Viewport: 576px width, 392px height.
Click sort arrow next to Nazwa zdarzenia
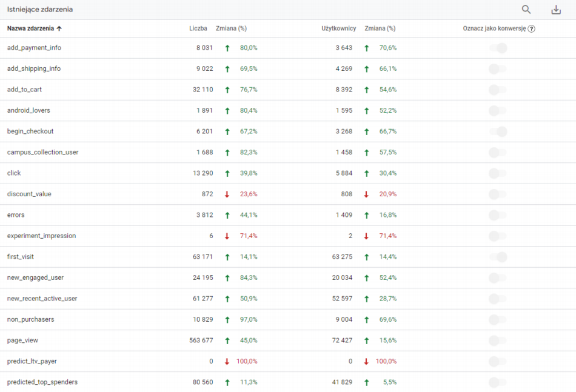pos(59,28)
